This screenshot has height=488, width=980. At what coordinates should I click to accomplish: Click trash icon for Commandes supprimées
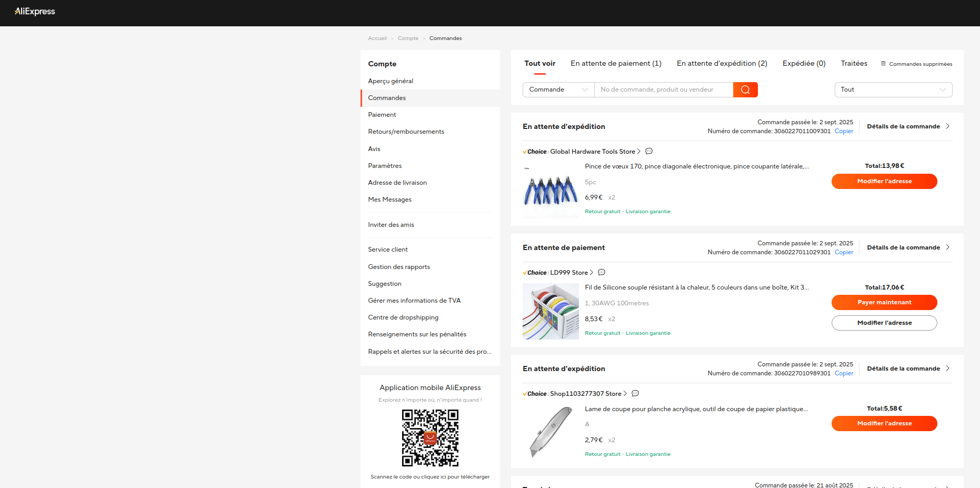883,64
